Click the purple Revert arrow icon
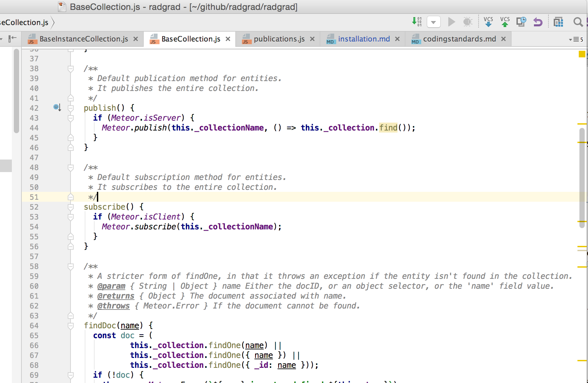The height and width of the screenshot is (383, 588). click(538, 22)
